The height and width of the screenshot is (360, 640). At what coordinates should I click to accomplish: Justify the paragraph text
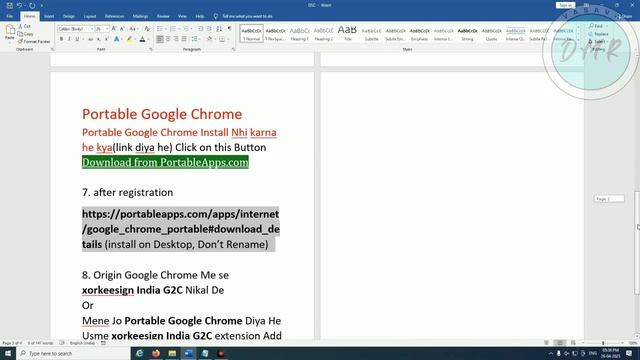click(x=184, y=39)
